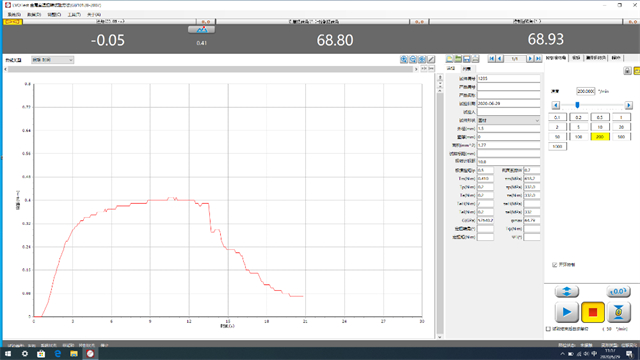Select the 100 speed preset button
Image resolution: width=640 pixels, height=360 pixels.
point(579,137)
